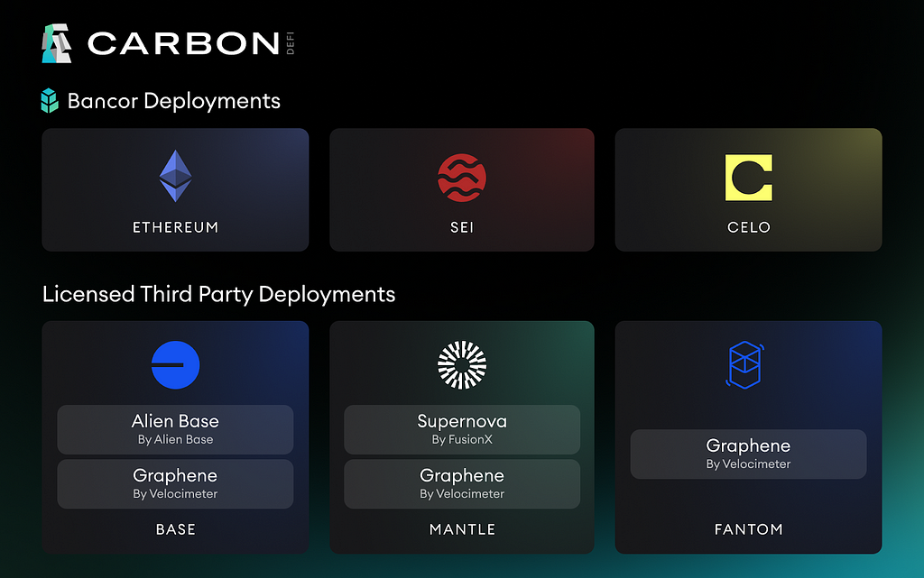924x578 pixels.
Task: Click the ETHEREUM label
Action: (176, 227)
